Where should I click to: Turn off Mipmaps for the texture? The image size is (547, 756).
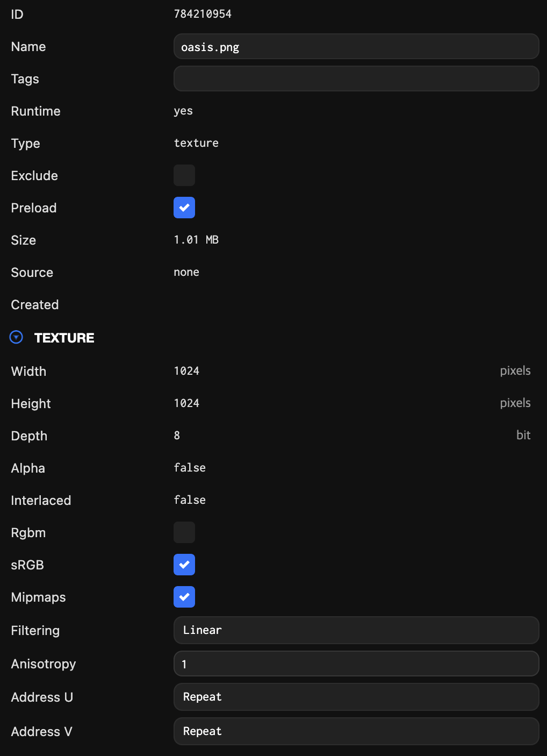pos(184,597)
